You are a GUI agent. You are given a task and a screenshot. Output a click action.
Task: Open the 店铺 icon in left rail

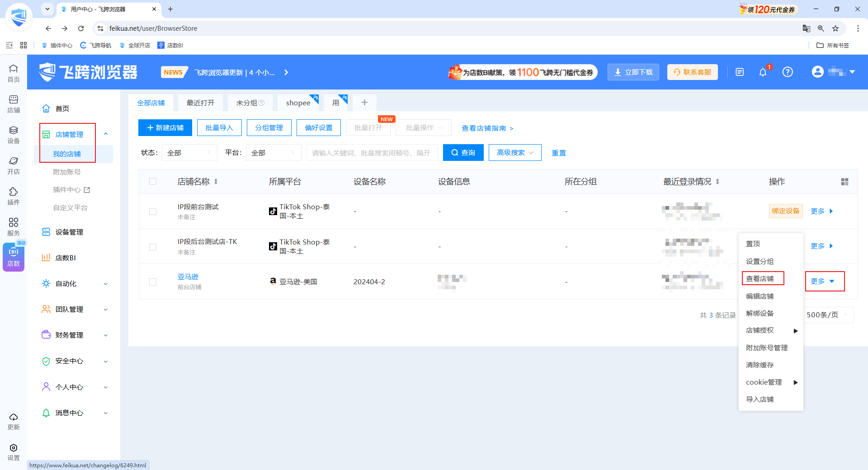pyautogui.click(x=14, y=104)
